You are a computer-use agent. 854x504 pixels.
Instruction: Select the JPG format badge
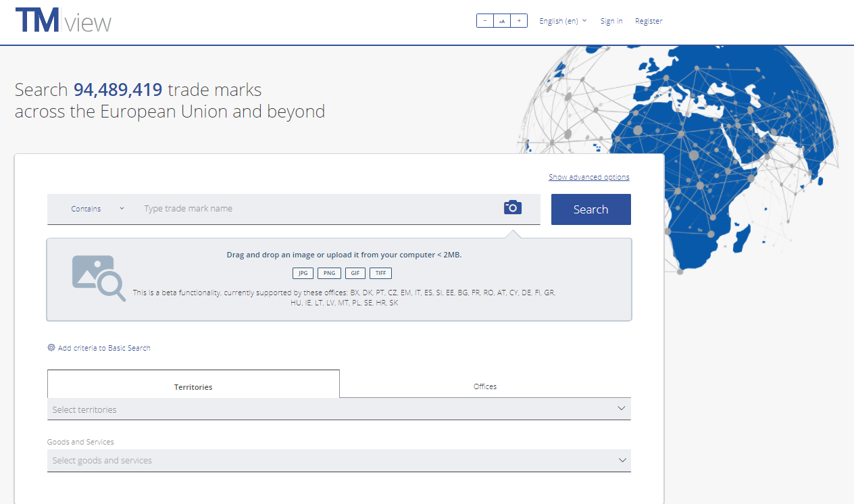tap(303, 274)
